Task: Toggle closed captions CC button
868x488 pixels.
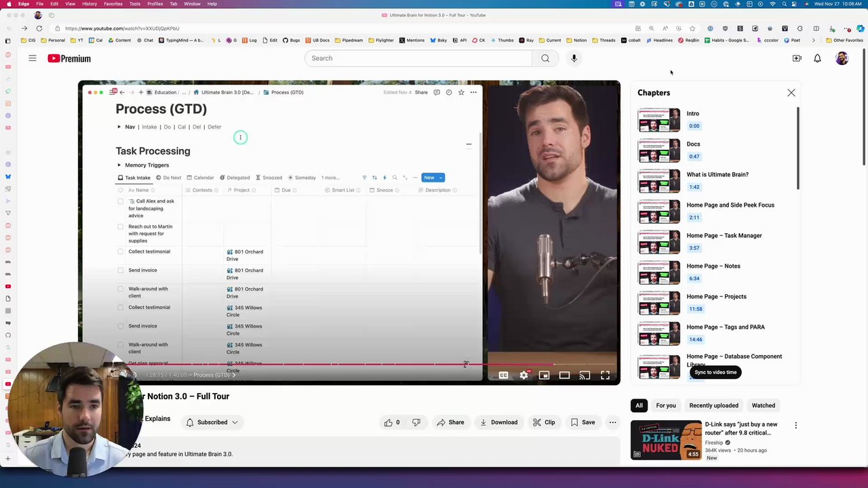Action: [503, 375]
